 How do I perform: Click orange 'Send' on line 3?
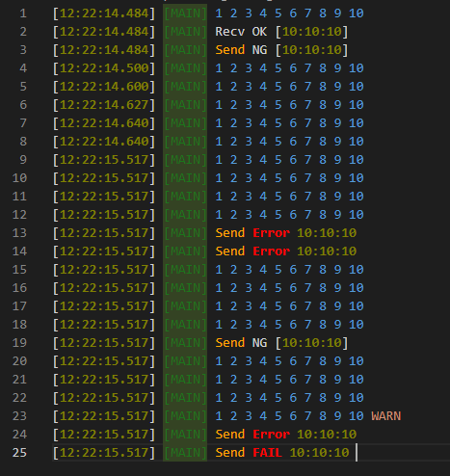[229, 50]
